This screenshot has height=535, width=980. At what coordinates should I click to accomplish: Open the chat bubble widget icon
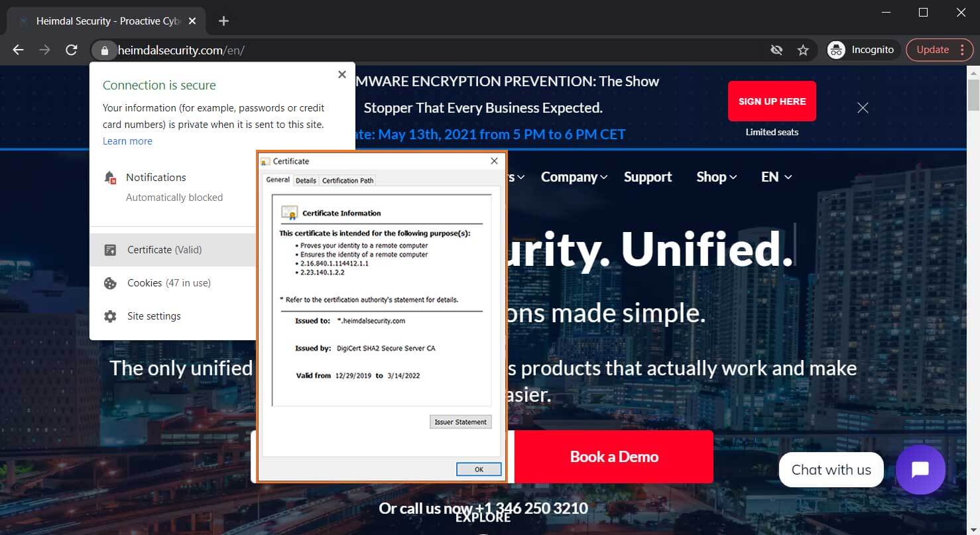point(920,469)
